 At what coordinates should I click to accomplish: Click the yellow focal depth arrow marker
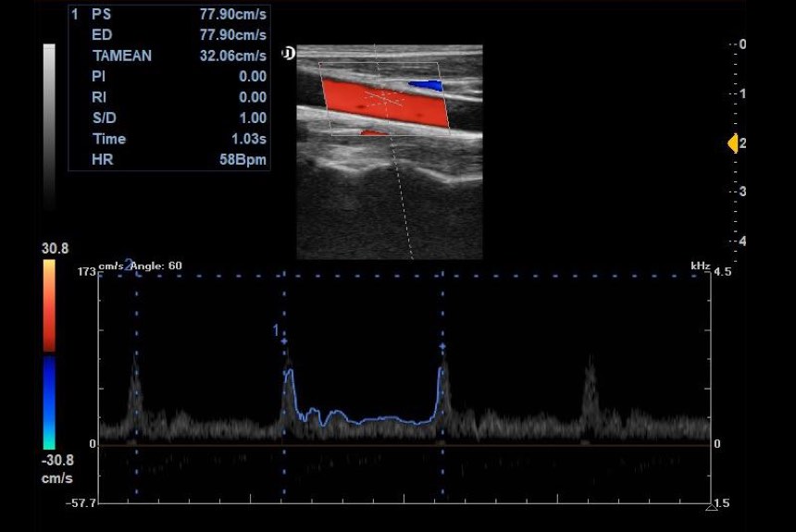click(732, 143)
